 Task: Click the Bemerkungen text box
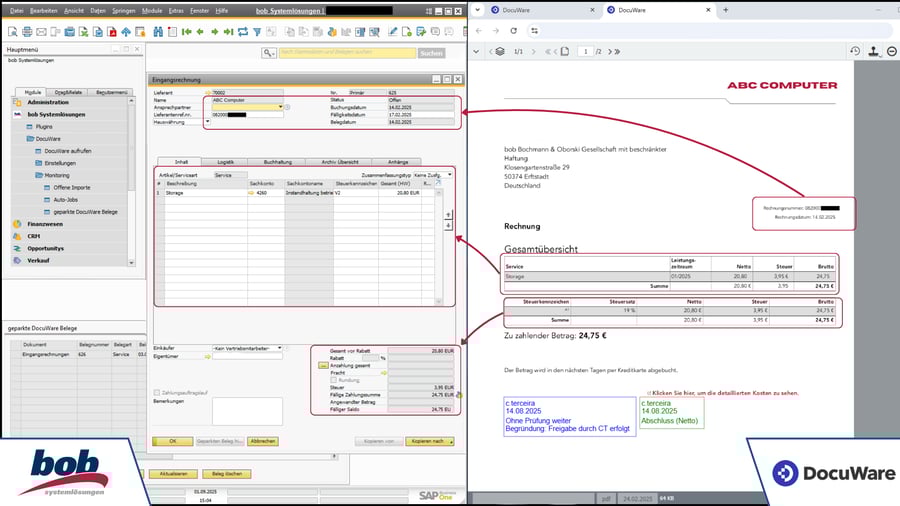click(x=247, y=412)
